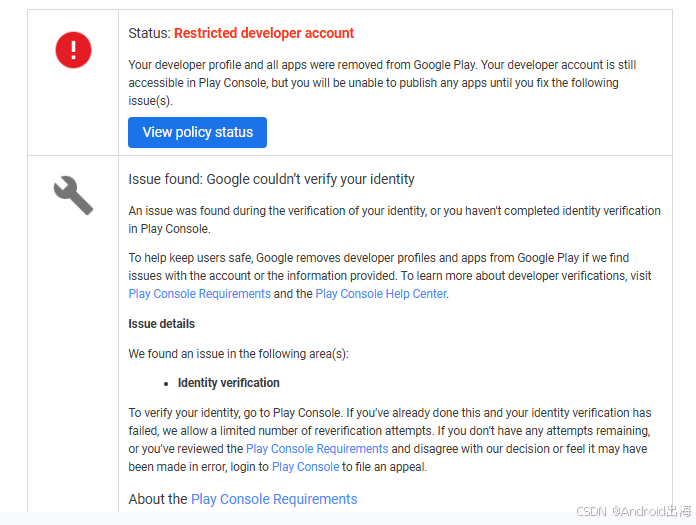Click the 'Issue details' bold heading

tap(162, 324)
